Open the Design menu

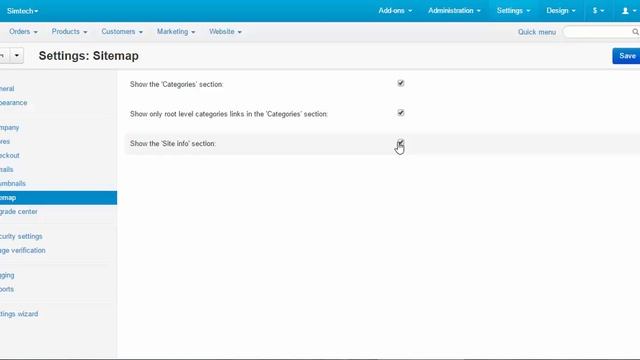(x=561, y=11)
